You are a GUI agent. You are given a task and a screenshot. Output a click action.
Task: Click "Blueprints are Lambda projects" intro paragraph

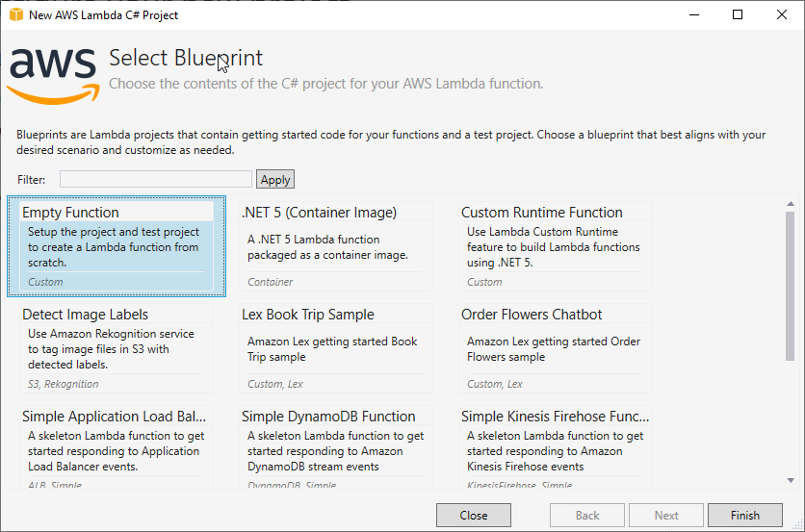(x=391, y=142)
